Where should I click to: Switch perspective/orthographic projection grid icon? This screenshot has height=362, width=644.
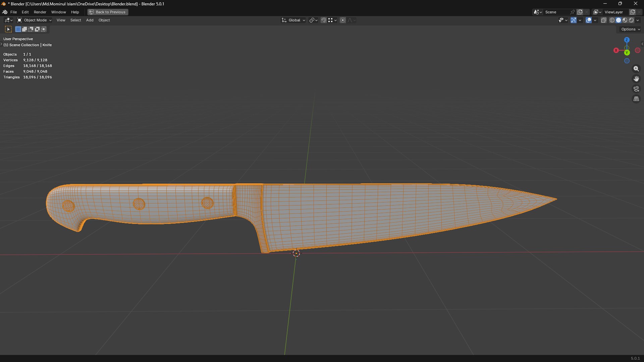pyautogui.click(x=636, y=99)
